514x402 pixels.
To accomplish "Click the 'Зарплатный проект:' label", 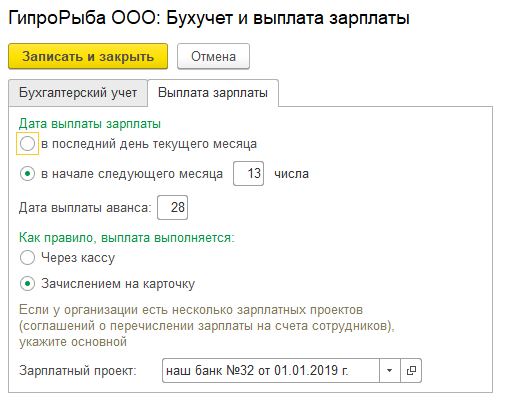I will [x=78, y=371].
